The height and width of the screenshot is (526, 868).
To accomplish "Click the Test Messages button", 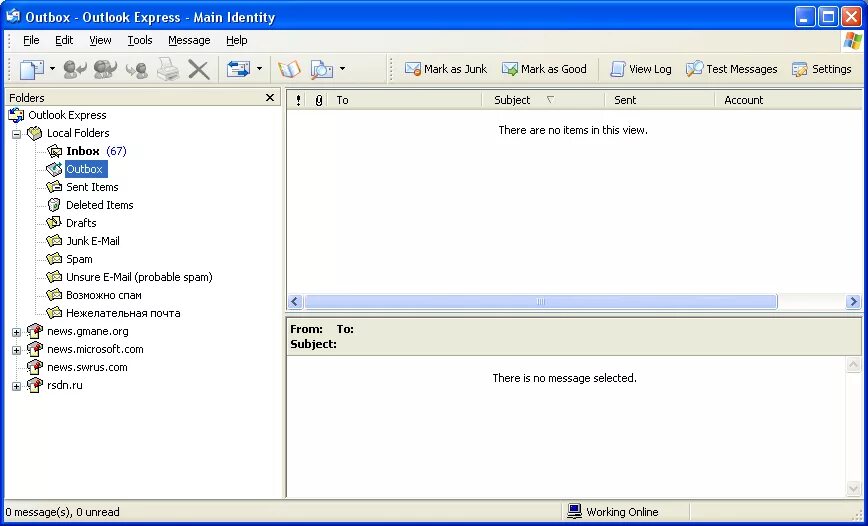I will [731, 69].
